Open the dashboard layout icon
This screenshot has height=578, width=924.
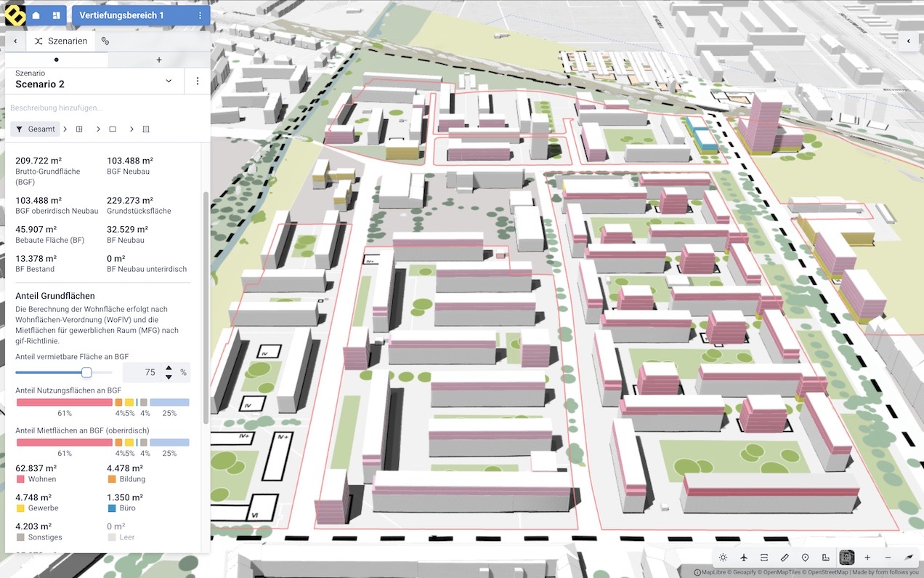[57, 15]
